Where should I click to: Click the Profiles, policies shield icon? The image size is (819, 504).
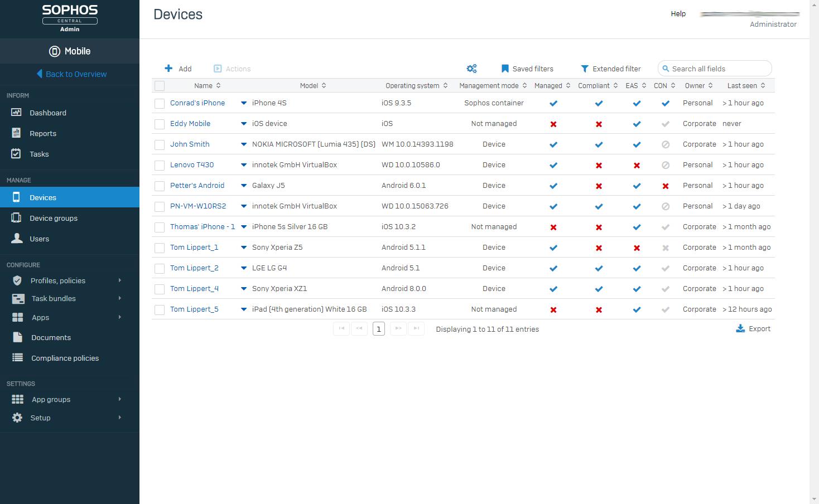[17, 280]
